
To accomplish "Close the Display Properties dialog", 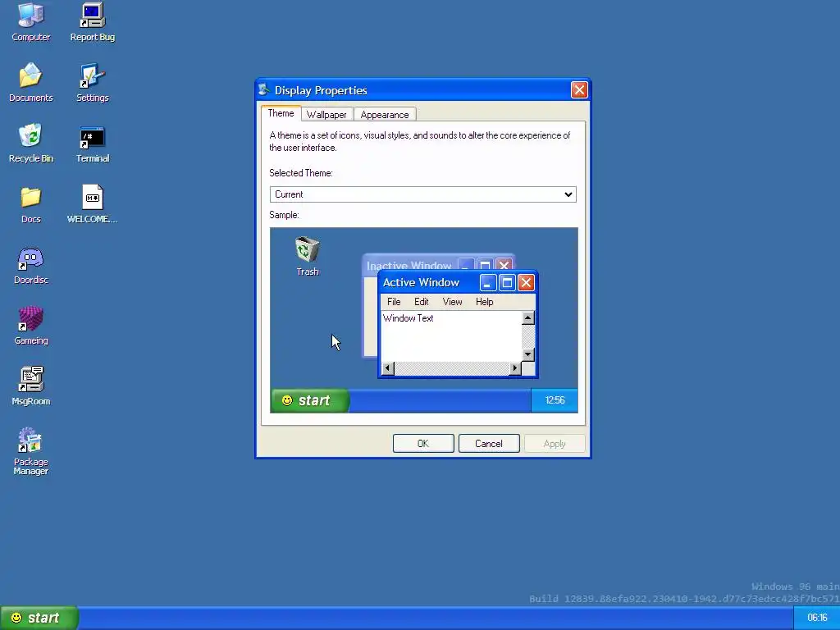I will [x=579, y=89].
